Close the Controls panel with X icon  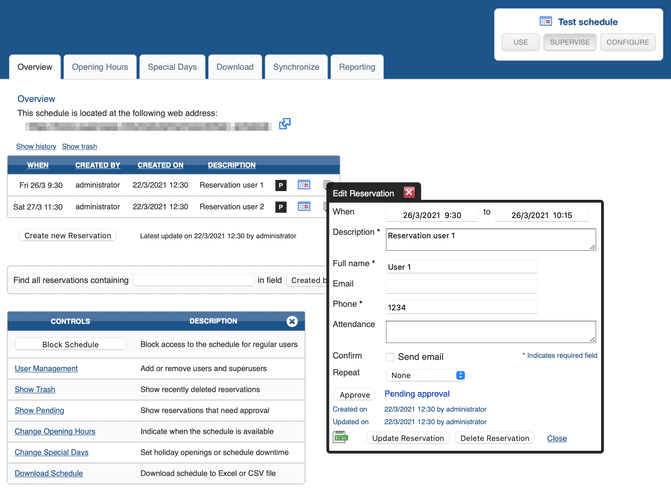pos(292,322)
